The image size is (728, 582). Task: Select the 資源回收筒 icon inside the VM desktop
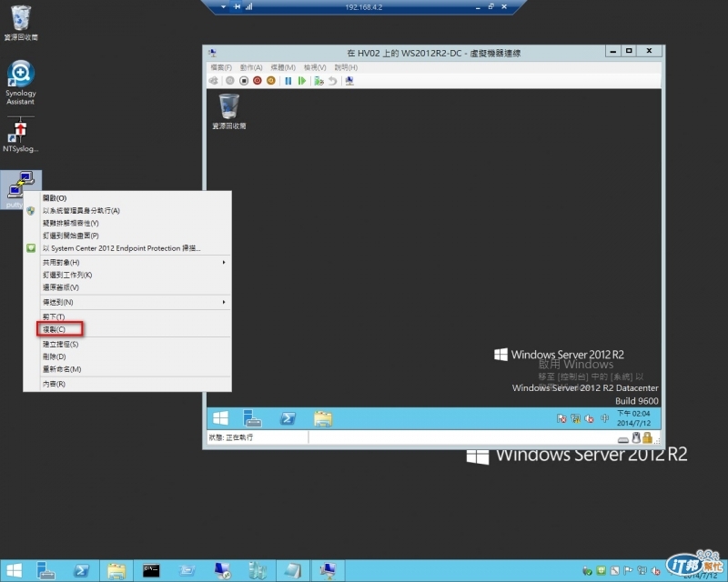[229, 111]
